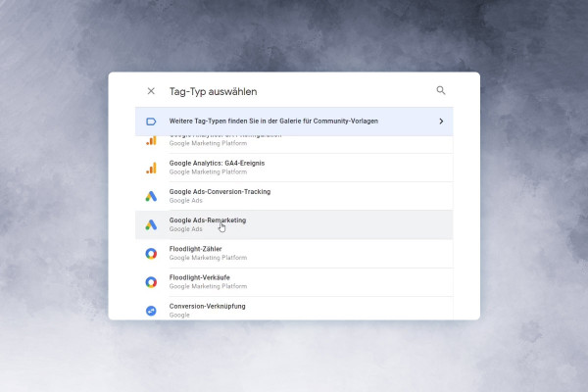Viewport: 588px width, 392px height.
Task: Select Floodlight-Zähler tag type
Action: (x=294, y=254)
